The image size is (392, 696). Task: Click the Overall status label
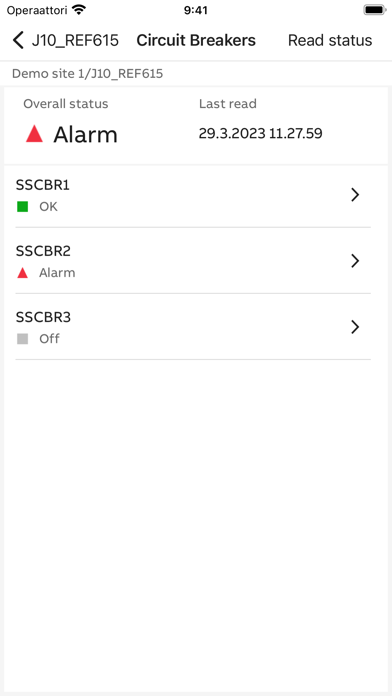[66, 104]
